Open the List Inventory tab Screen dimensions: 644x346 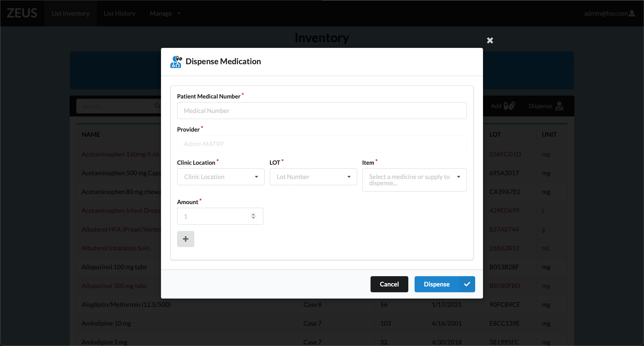coord(70,13)
